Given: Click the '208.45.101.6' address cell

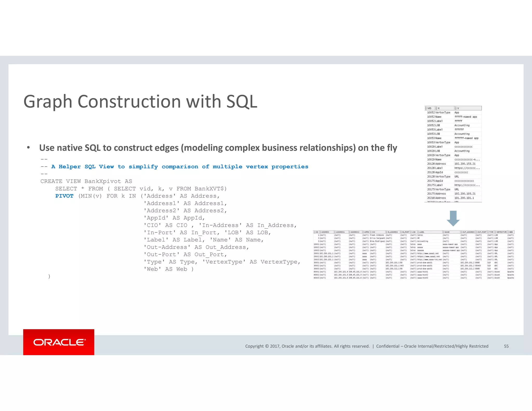Looking at the screenshot, I should pyautogui.click(x=355, y=278).
